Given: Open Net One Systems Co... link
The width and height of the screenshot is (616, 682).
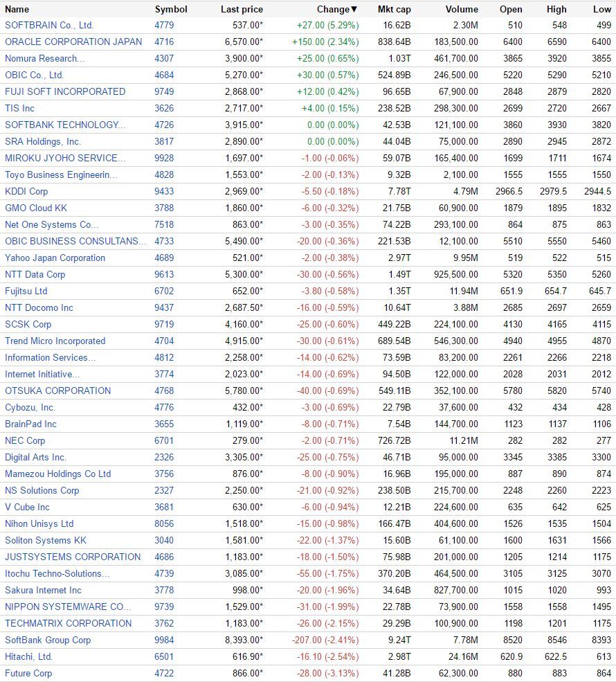Looking at the screenshot, I should click(x=52, y=224).
